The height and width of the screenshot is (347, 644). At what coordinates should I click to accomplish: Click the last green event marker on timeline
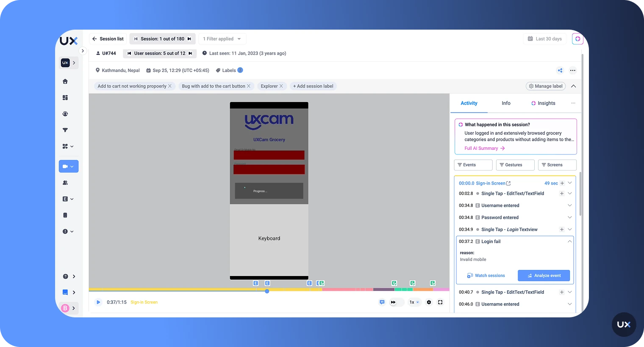point(433,283)
